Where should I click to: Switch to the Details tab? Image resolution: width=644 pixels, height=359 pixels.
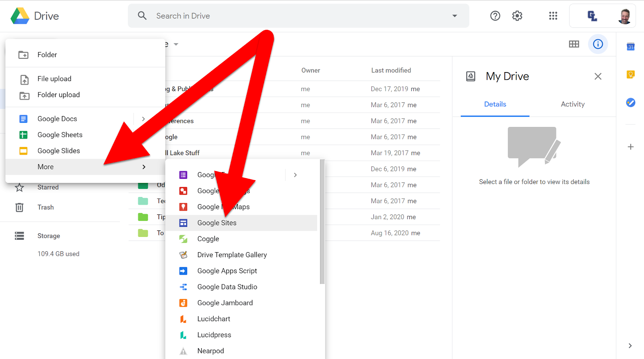click(495, 104)
